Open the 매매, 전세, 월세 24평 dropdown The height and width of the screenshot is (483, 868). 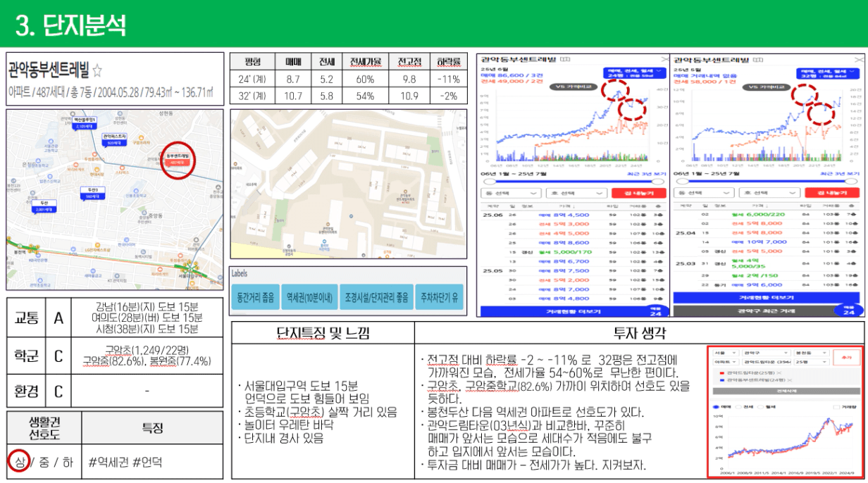pos(634,73)
